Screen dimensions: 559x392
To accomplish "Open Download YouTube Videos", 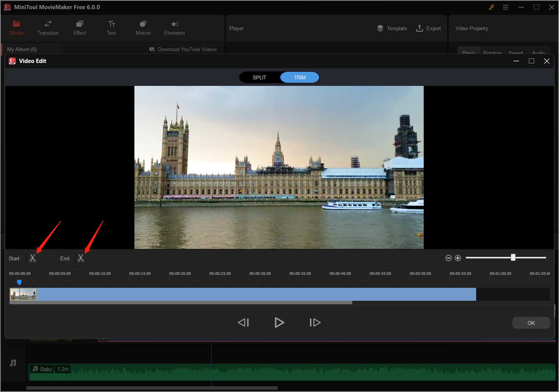I will click(183, 49).
